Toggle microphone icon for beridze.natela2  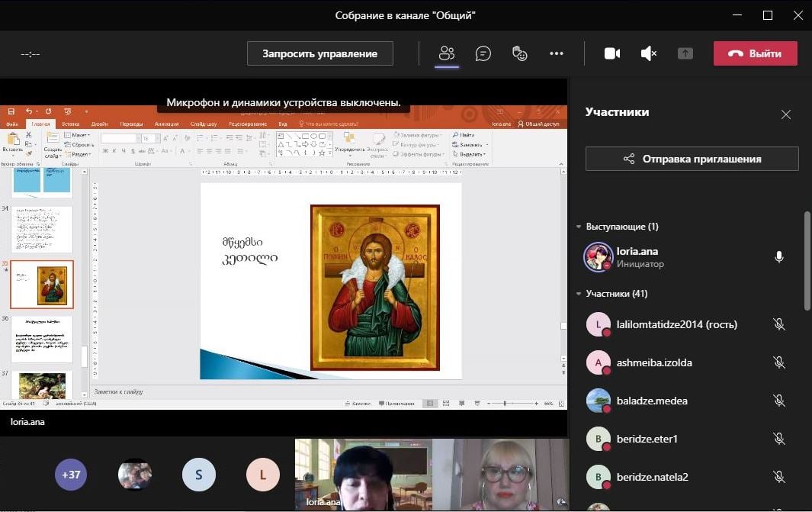point(779,476)
